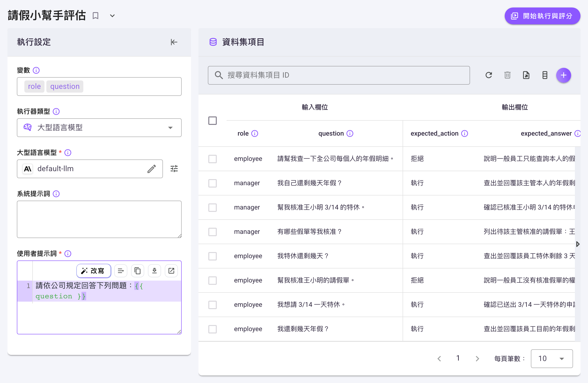Show info for role column
The height and width of the screenshot is (383, 588).
coord(255,134)
